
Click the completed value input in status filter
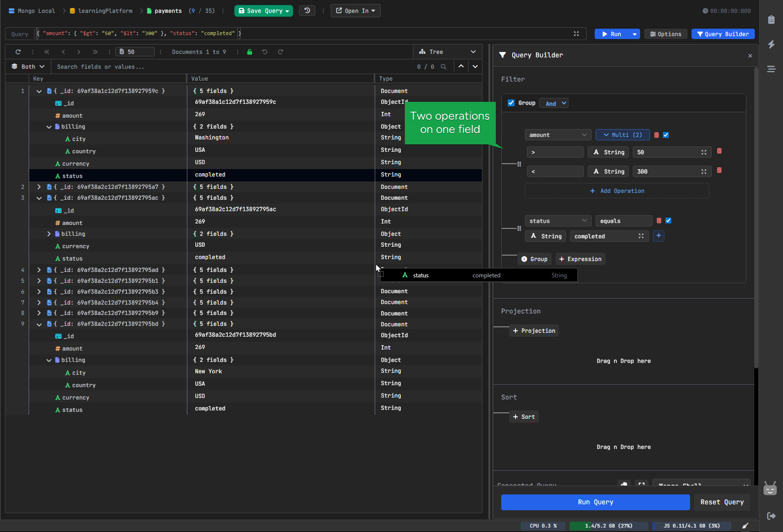point(609,236)
